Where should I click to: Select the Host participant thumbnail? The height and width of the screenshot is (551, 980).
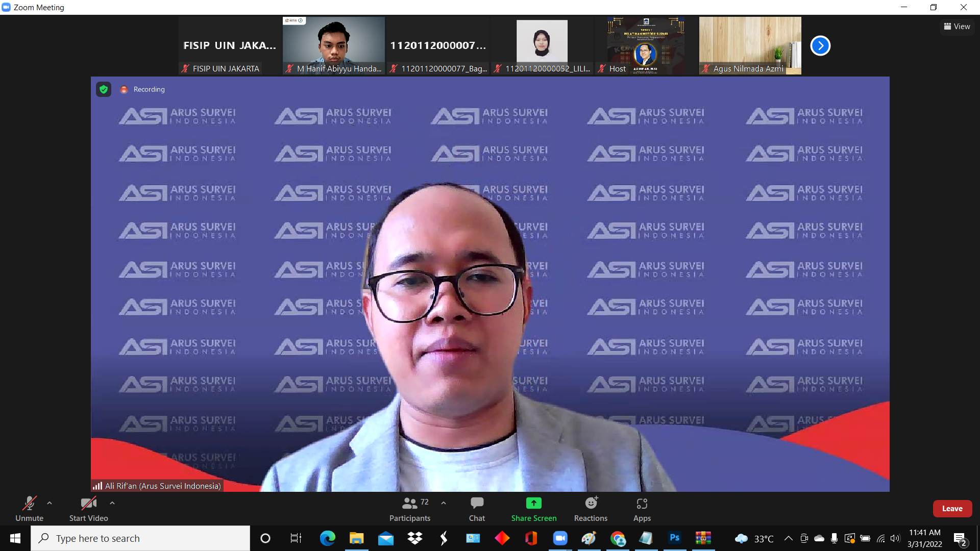[646, 46]
